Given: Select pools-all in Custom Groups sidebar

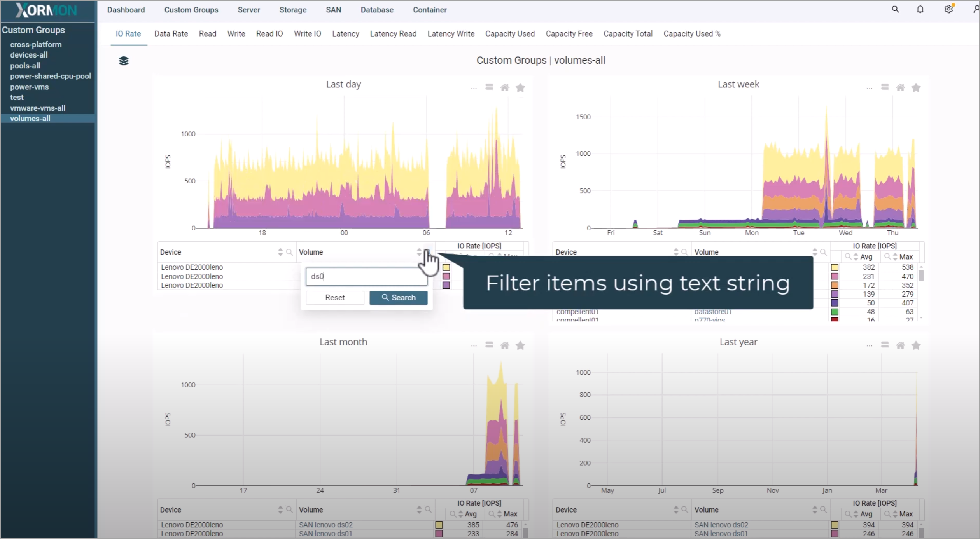Looking at the screenshot, I should point(25,66).
